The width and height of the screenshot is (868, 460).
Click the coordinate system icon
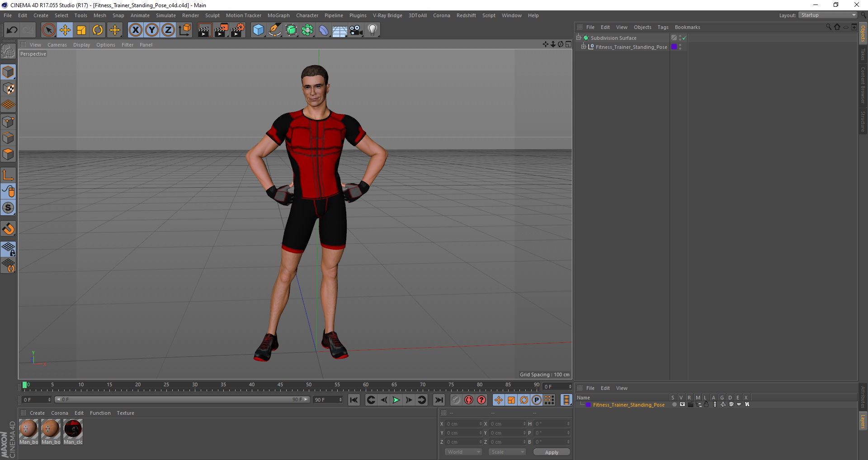point(185,30)
